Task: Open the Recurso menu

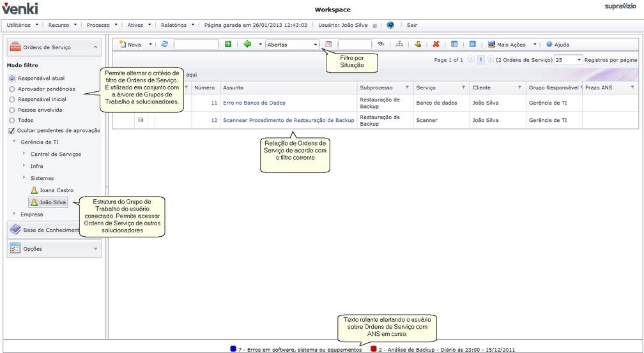Action: tap(63, 25)
